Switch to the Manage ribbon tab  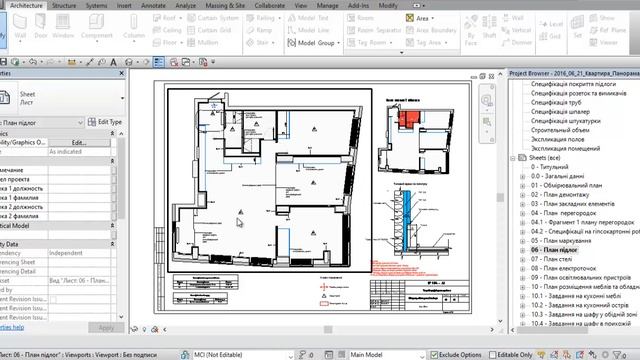[x=327, y=5]
